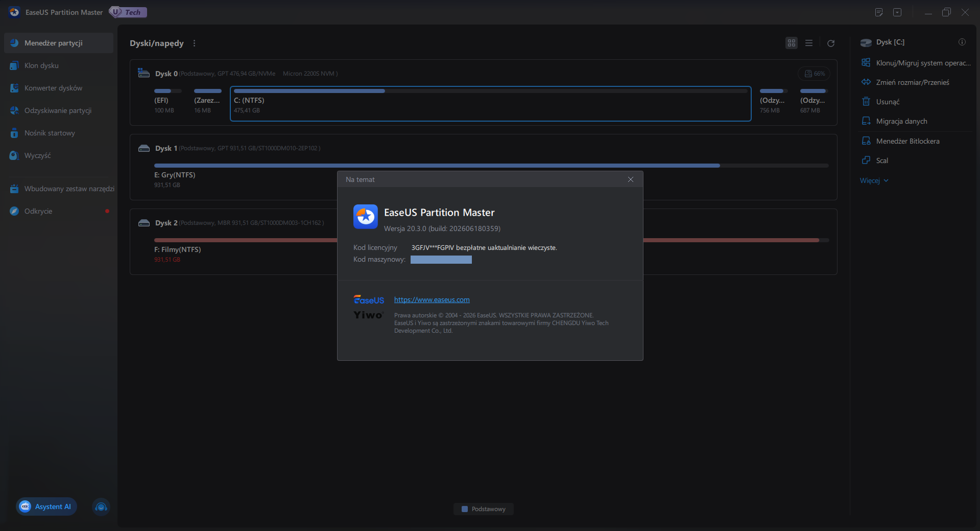This screenshot has width=980, height=531.
Task: Click the Yiwo logo in dialog
Action: coord(368,315)
